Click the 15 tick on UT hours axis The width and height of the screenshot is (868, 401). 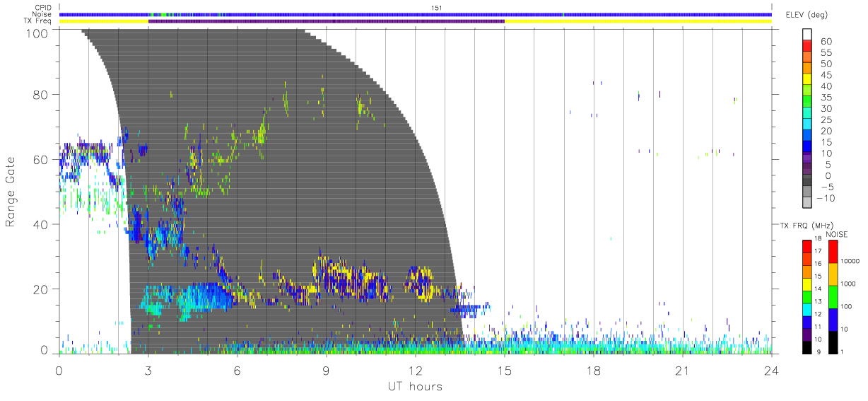tap(505, 372)
